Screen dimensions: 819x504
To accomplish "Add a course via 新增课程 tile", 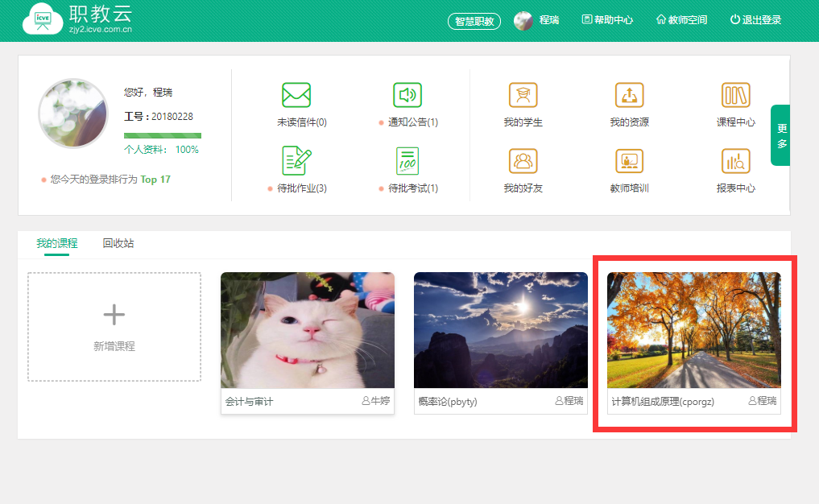I will coord(114,327).
